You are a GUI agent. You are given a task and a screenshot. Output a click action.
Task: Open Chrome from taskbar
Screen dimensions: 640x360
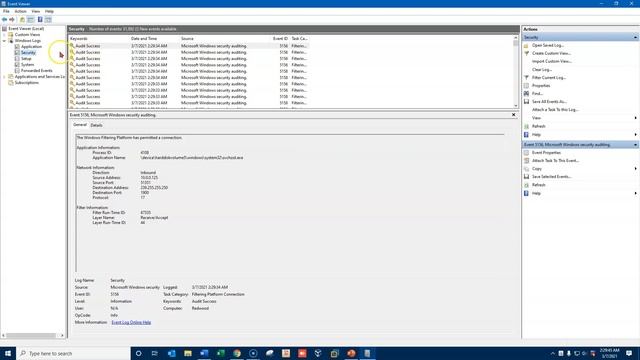point(237,353)
